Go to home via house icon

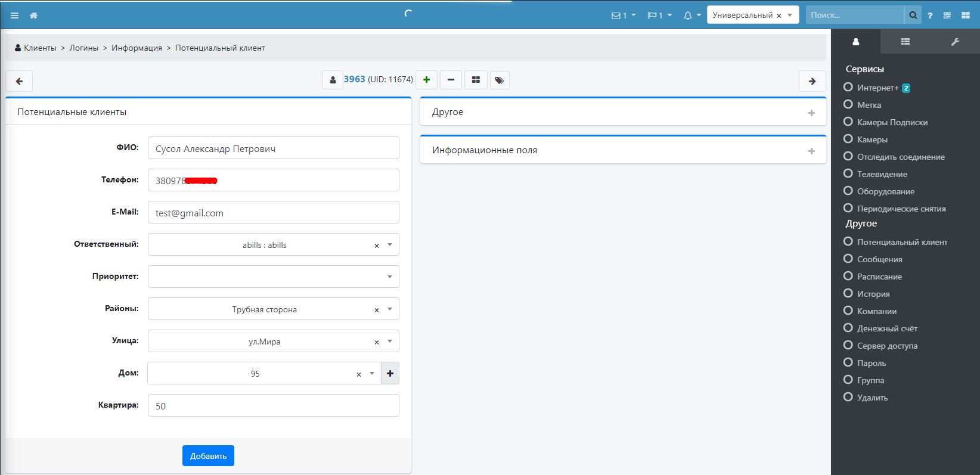point(33,15)
